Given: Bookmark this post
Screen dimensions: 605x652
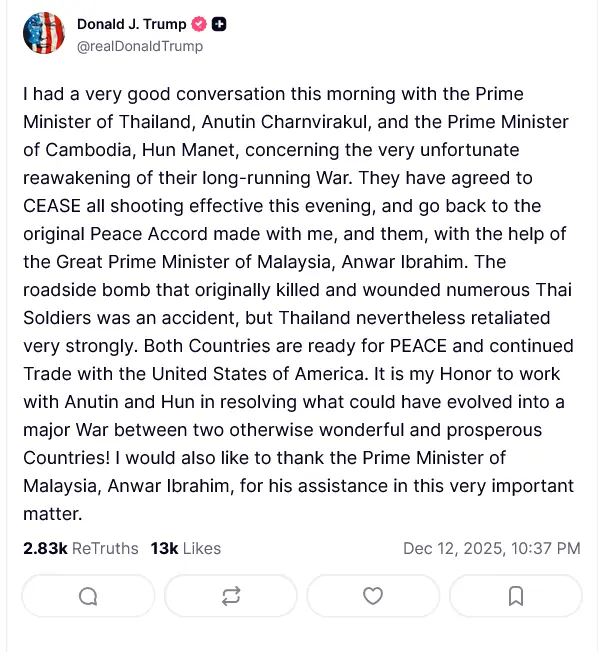Looking at the screenshot, I should click(516, 596).
